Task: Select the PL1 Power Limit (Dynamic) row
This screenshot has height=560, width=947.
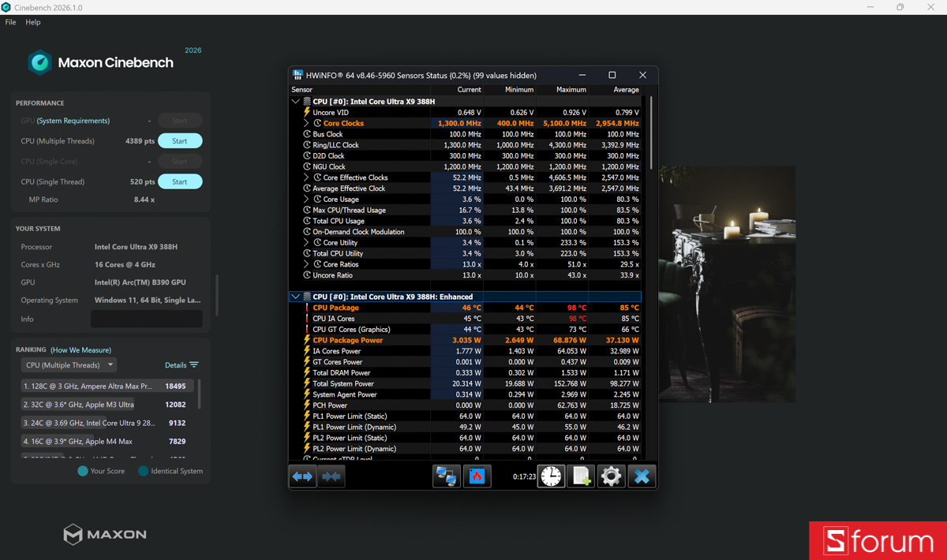Action: pyautogui.click(x=466, y=427)
